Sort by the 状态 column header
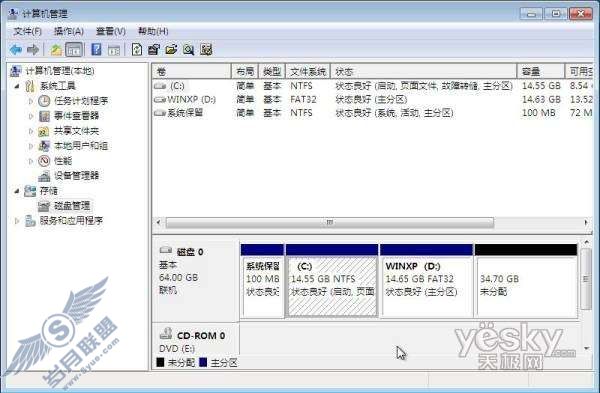 coord(424,72)
